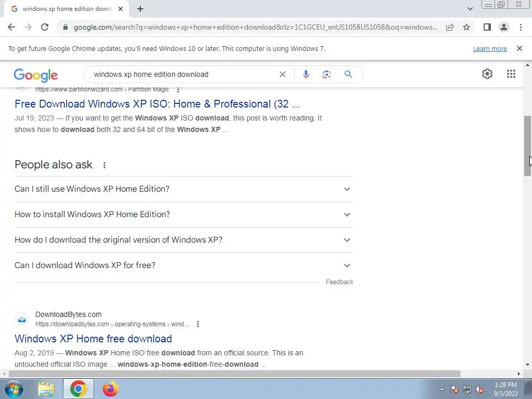Close the windows xp home edition tab
Viewport: 532px width, 399px height.
pyautogui.click(x=121, y=9)
